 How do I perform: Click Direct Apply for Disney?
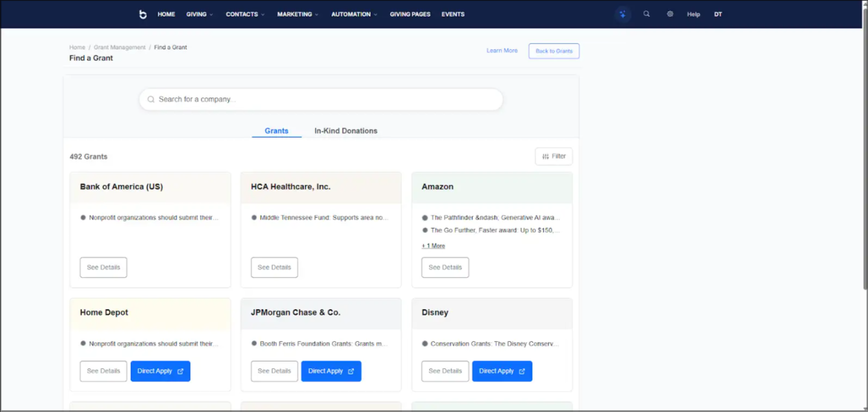502,371
